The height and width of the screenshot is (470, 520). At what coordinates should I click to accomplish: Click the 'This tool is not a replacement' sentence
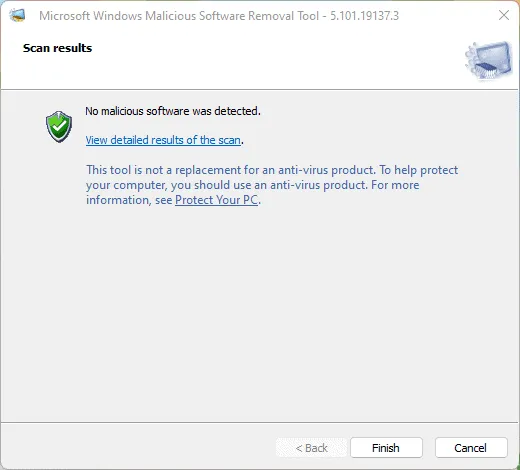[x=231, y=170]
